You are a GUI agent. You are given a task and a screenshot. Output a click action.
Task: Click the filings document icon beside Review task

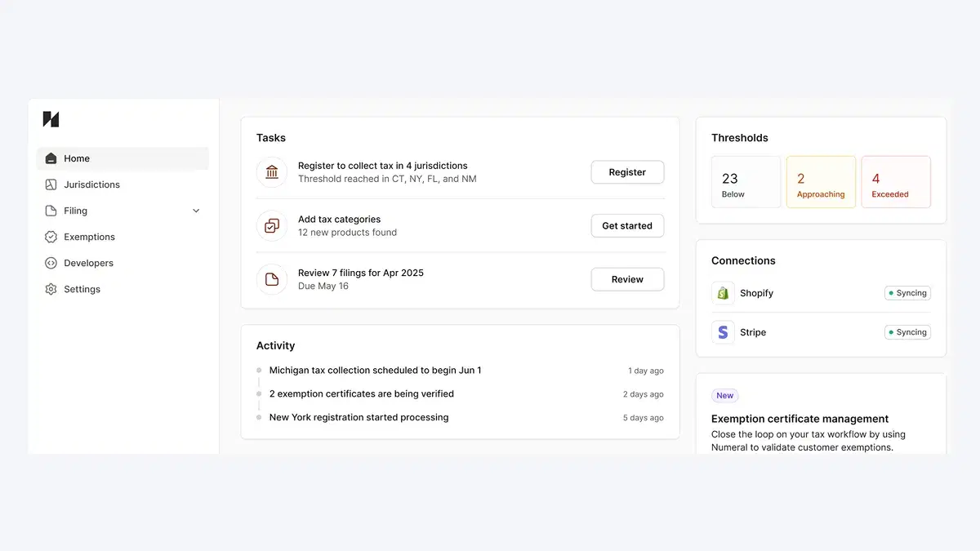[272, 279]
